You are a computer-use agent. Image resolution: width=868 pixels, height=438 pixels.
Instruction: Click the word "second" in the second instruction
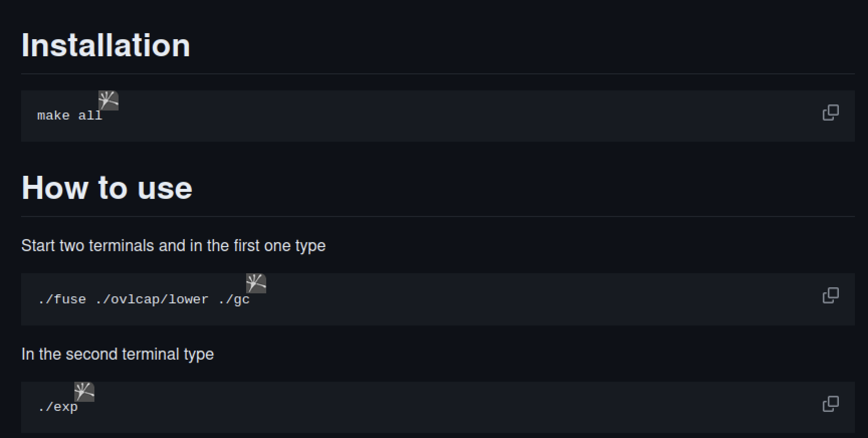click(91, 354)
